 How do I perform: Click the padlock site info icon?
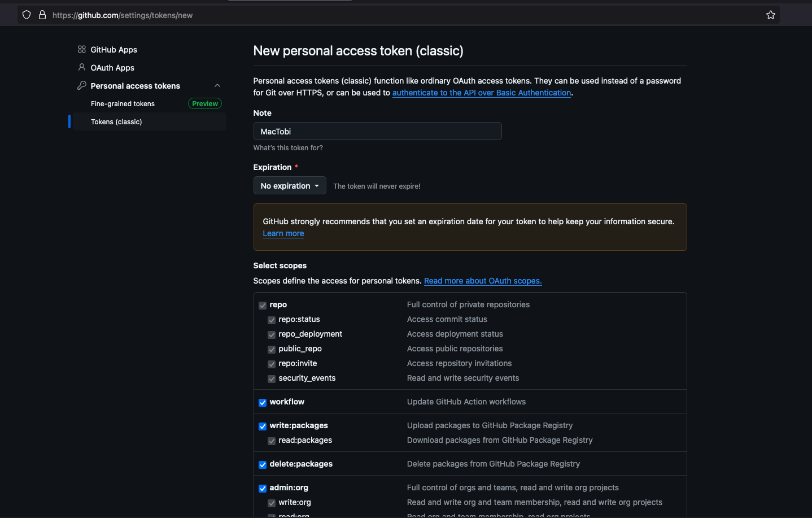click(42, 15)
